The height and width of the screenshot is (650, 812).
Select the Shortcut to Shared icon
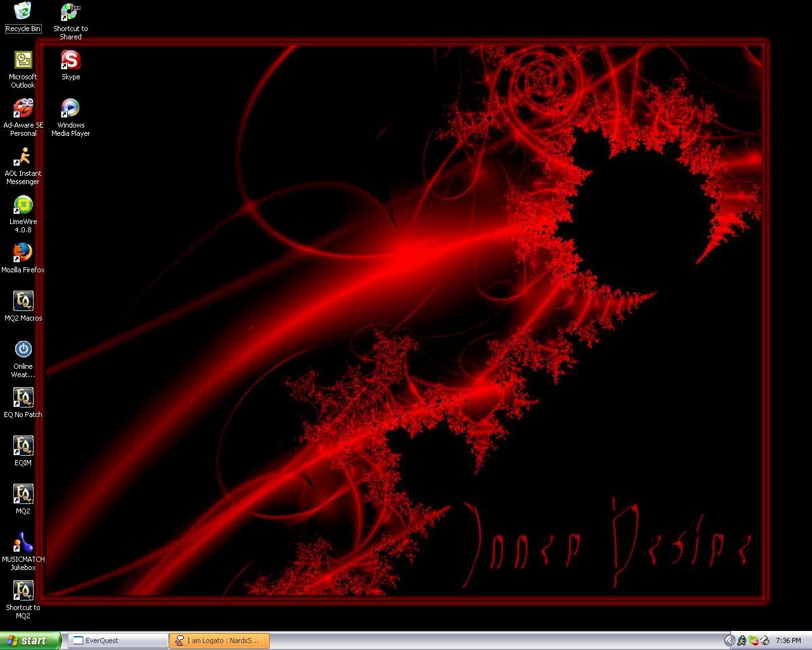[70, 21]
